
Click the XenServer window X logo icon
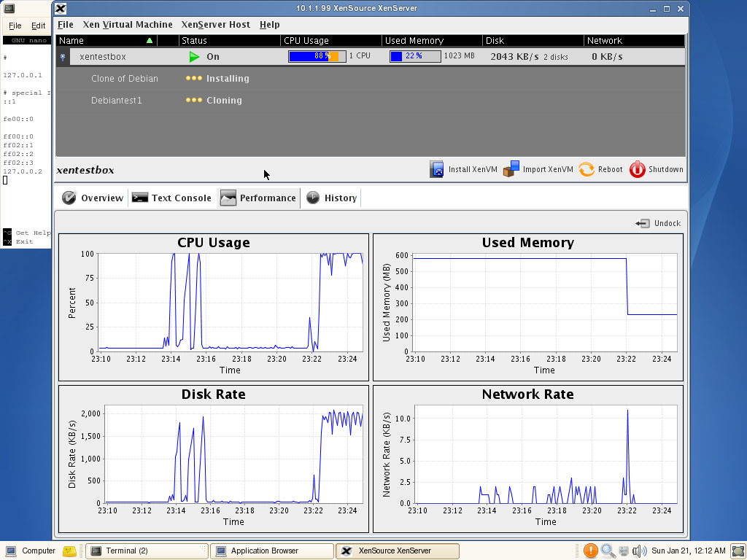coord(61,9)
